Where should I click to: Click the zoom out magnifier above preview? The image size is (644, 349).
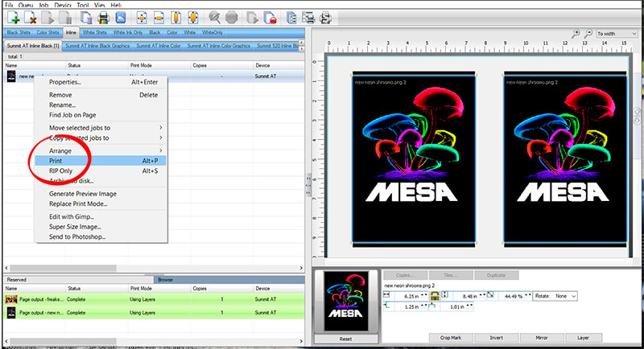click(x=588, y=33)
